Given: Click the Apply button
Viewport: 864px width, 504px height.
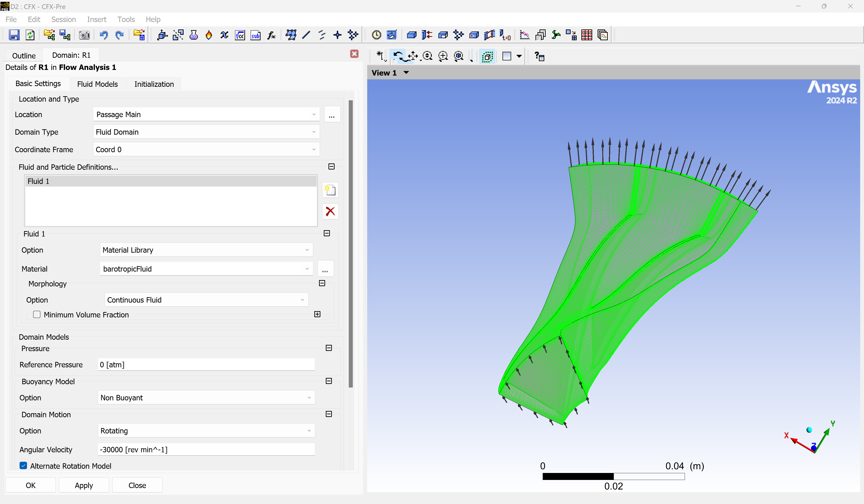Looking at the screenshot, I should coord(84,486).
